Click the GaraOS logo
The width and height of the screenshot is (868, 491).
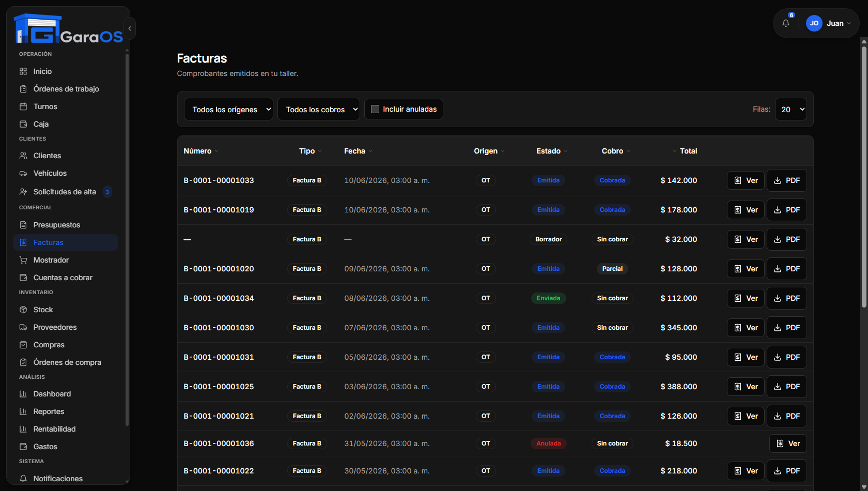click(68, 29)
